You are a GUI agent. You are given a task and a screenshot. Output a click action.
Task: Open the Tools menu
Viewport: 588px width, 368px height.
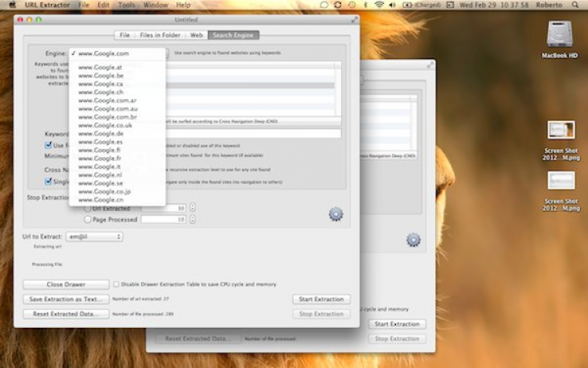(x=126, y=5)
